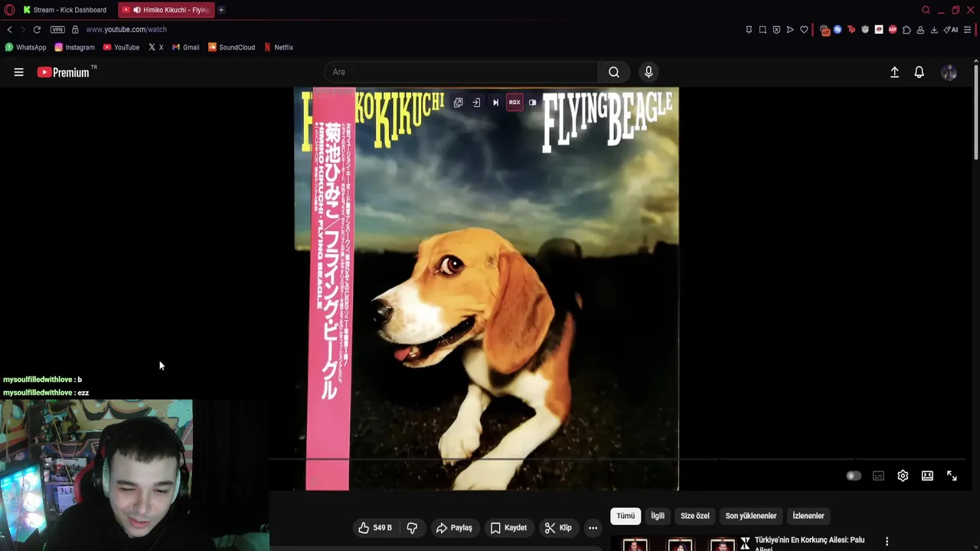Open the browser AI assistant button

951,30
